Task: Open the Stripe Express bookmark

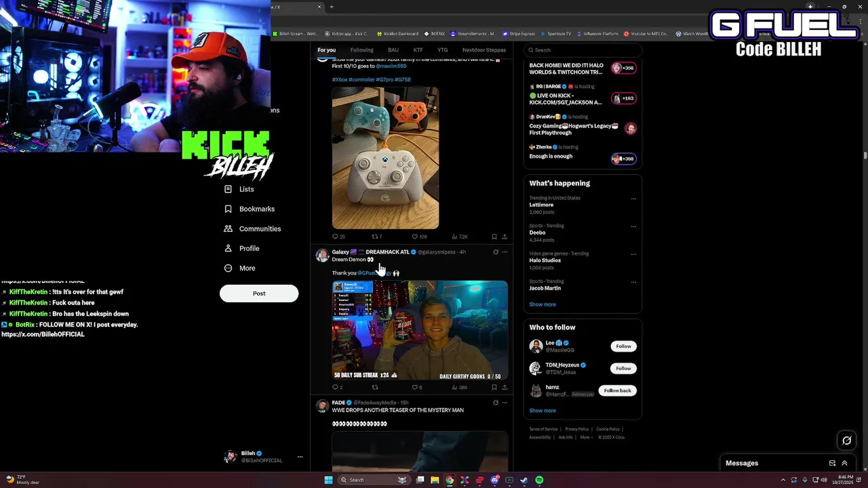Action: [519, 33]
